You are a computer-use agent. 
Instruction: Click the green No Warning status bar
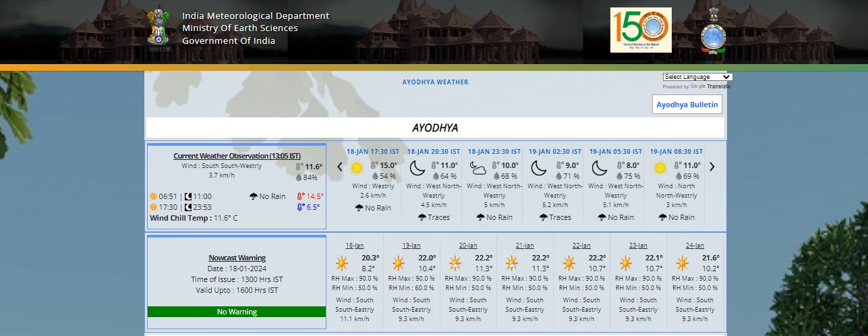point(237,312)
